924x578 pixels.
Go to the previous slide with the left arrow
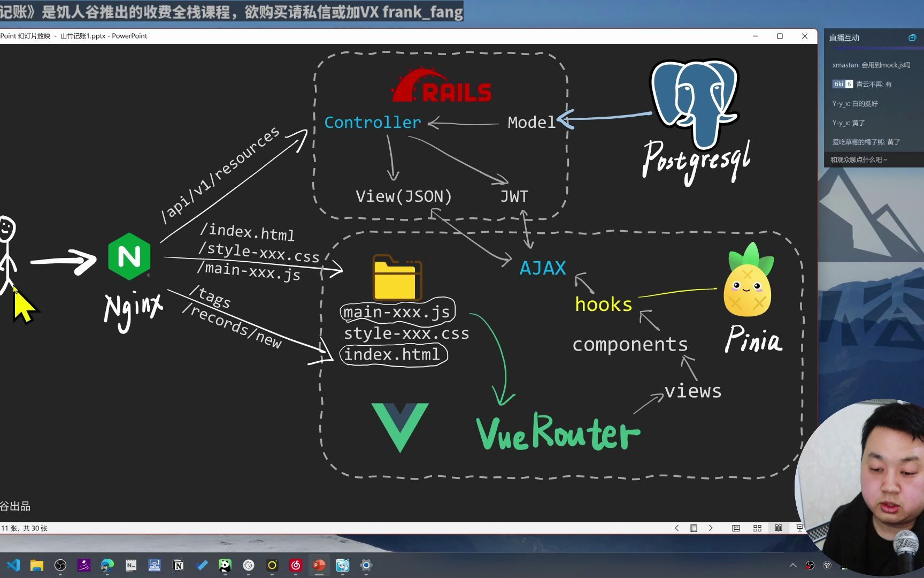677,528
